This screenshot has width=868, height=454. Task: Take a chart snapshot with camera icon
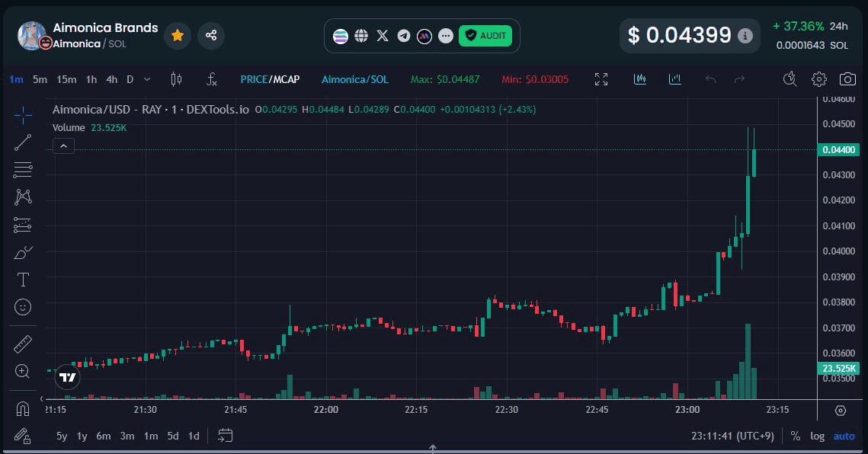(x=847, y=79)
